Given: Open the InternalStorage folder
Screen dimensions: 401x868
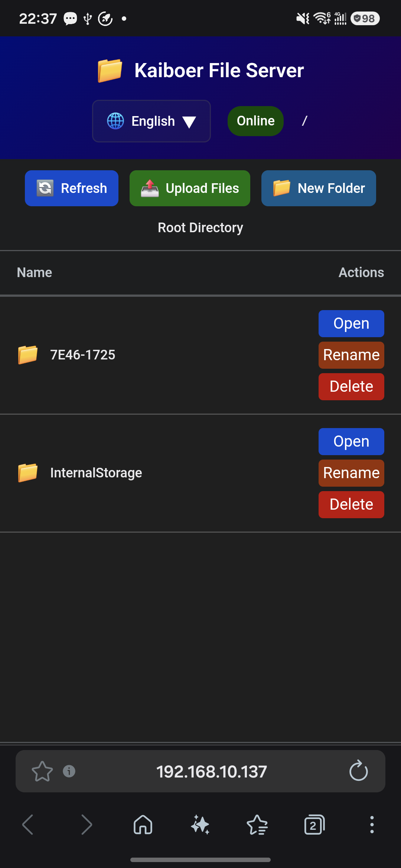Looking at the screenshot, I should point(351,441).
